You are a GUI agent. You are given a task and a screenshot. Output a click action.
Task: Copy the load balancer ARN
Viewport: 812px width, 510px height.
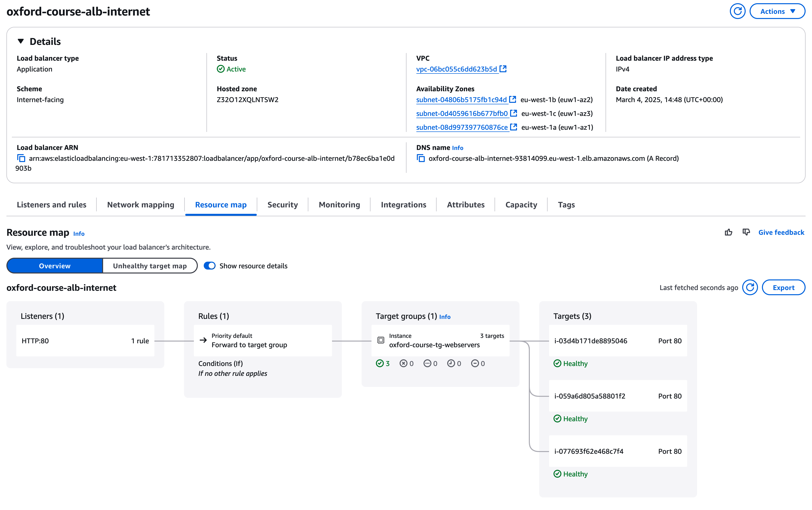click(21, 158)
